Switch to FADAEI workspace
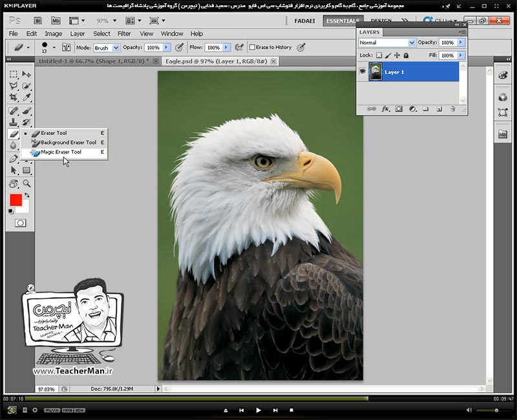Viewport: 517px width, 420px height. click(x=304, y=21)
